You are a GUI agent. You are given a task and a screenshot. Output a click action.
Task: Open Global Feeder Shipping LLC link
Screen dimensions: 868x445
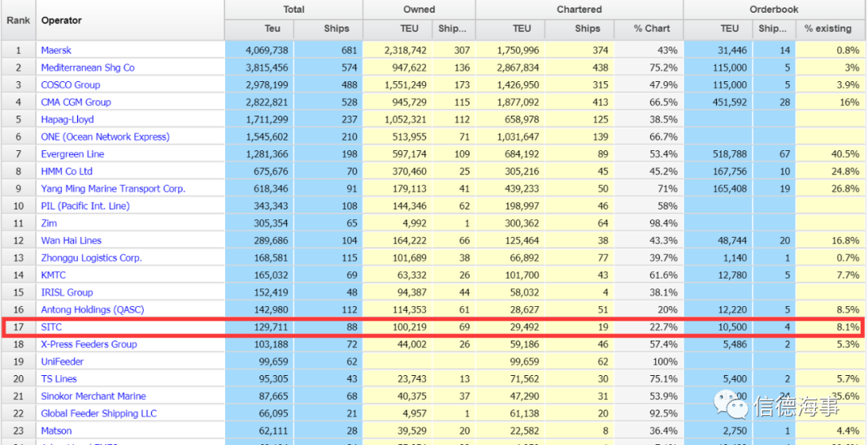pos(99,414)
